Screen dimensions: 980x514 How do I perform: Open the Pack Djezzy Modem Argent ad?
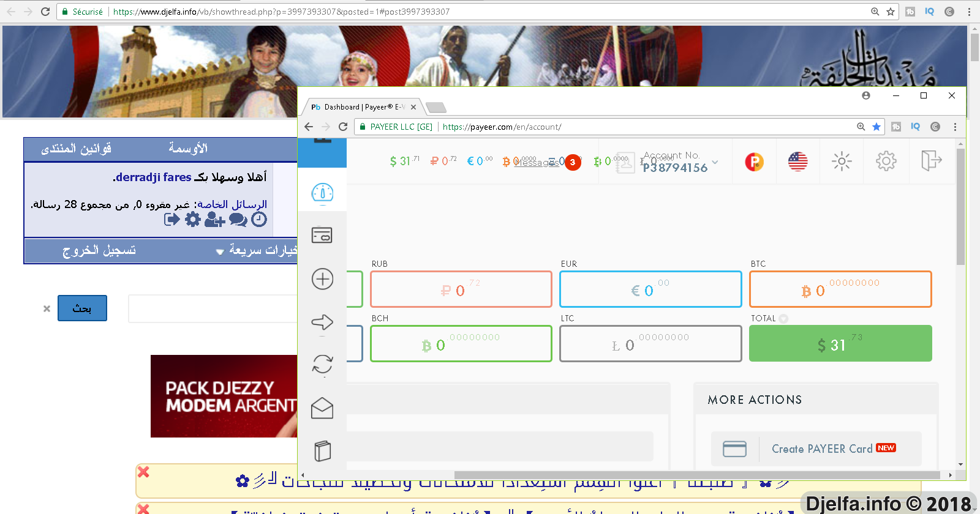(224, 396)
